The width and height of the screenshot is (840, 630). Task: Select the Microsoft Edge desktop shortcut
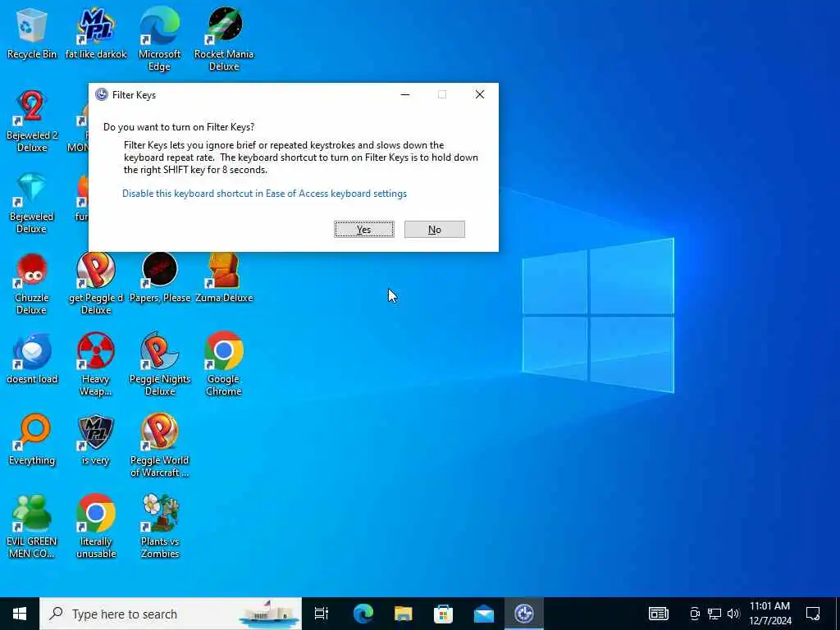coord(160,39)
